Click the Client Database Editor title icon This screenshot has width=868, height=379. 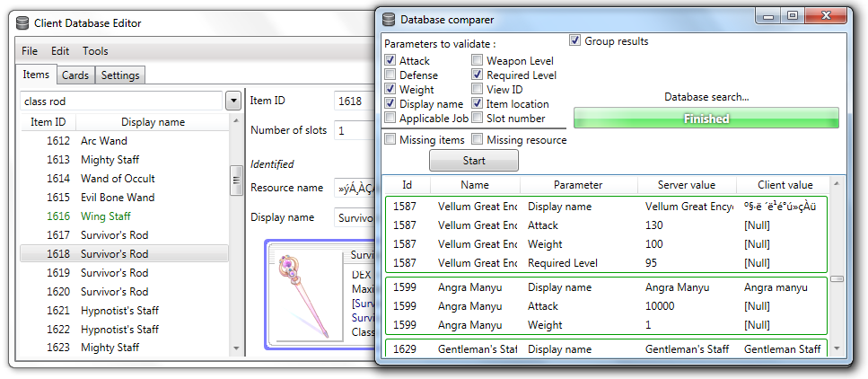[x=22, y=23]
